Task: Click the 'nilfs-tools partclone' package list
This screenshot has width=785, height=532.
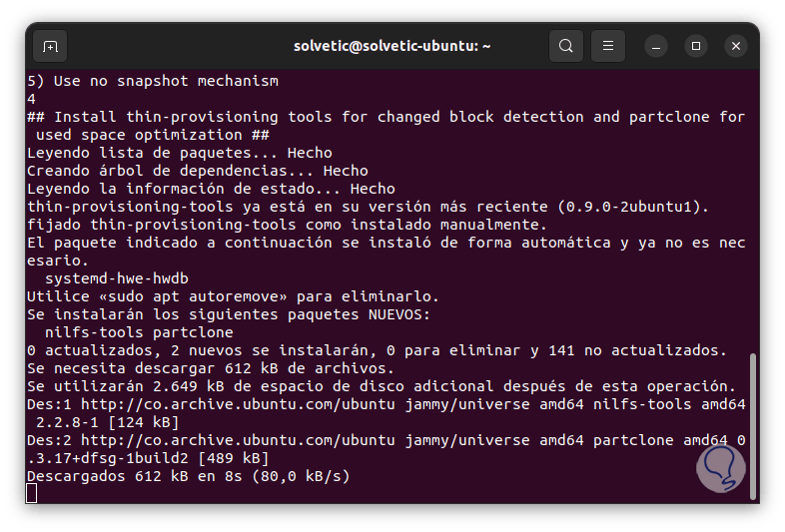Action: coord(139,332)
